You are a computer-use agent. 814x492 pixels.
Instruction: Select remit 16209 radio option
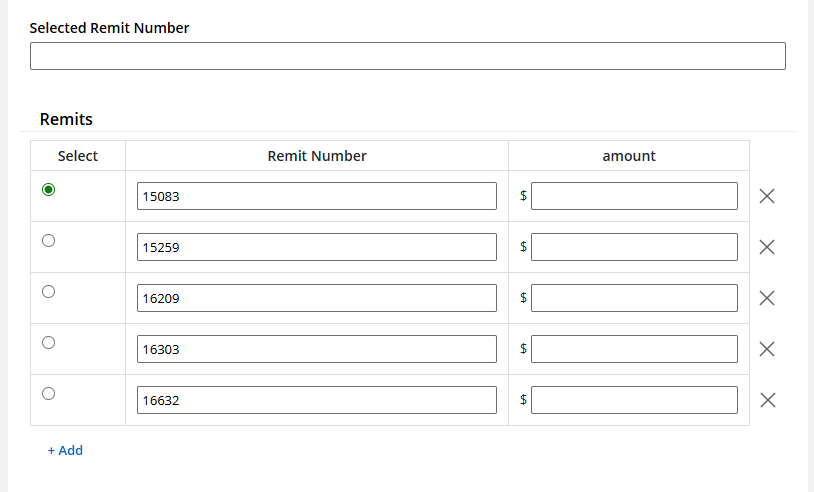pos(49,291)
